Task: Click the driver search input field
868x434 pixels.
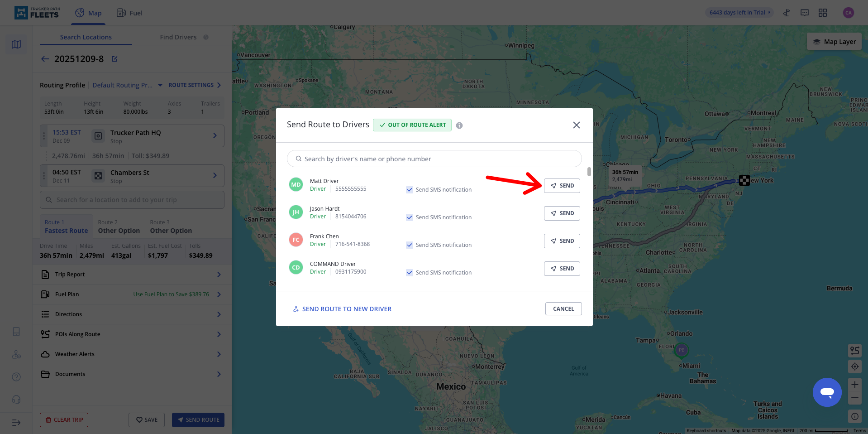Action: point(434,159)
